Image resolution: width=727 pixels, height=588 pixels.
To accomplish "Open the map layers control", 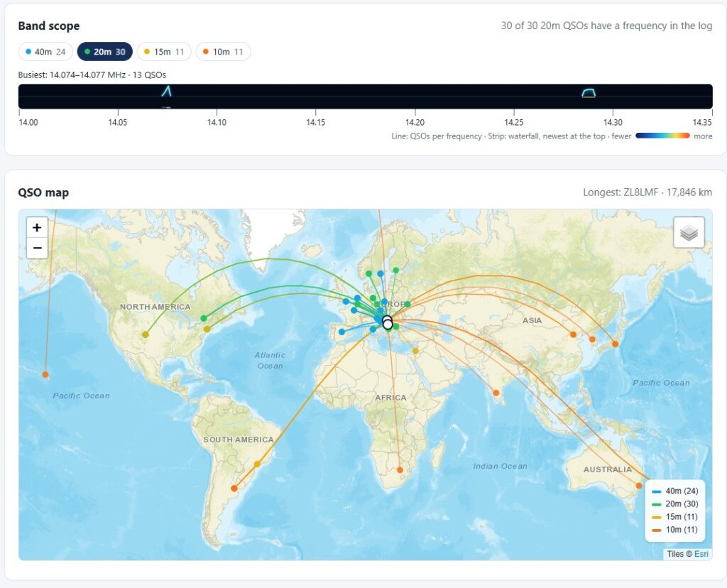I will pos(689,232).
